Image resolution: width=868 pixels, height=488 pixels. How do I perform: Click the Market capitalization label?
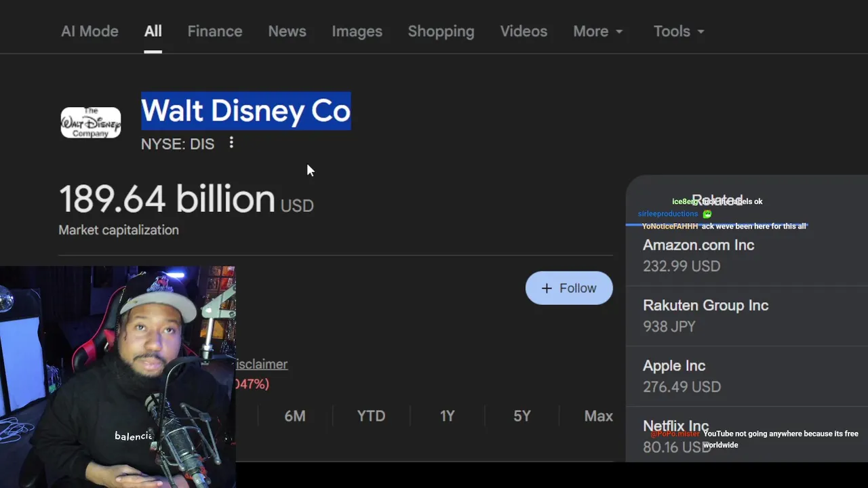(x=119, y=230)
